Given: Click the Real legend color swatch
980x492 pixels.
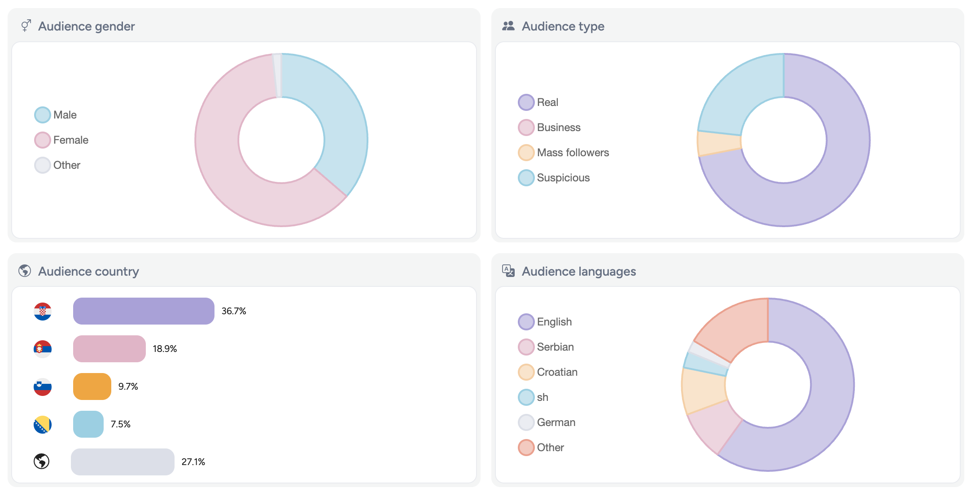Looking at the screenshot, I should tap(526, 102).
